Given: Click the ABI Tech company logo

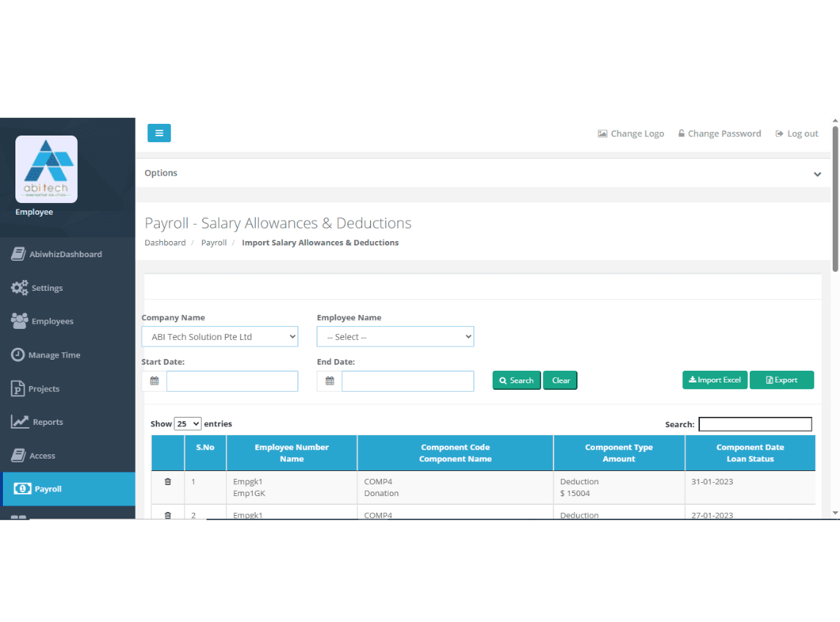Looking at the screenshot, I should click(46, 169).
